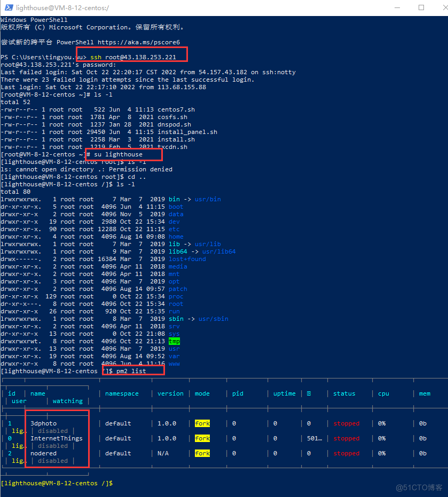This screenshot has width=448, height=497.
Task: Click the www directory entry
Action: [174, 364]
